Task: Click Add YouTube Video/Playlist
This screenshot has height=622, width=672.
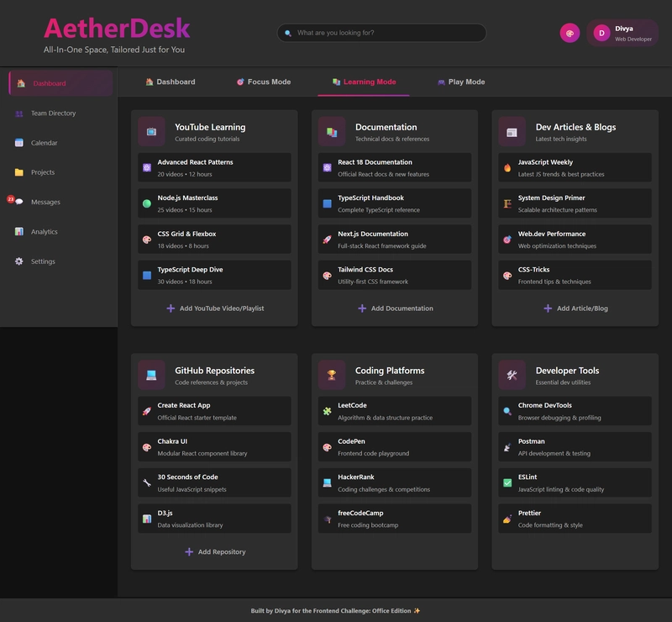Action: pyautogui.click(x=215, y=308)
